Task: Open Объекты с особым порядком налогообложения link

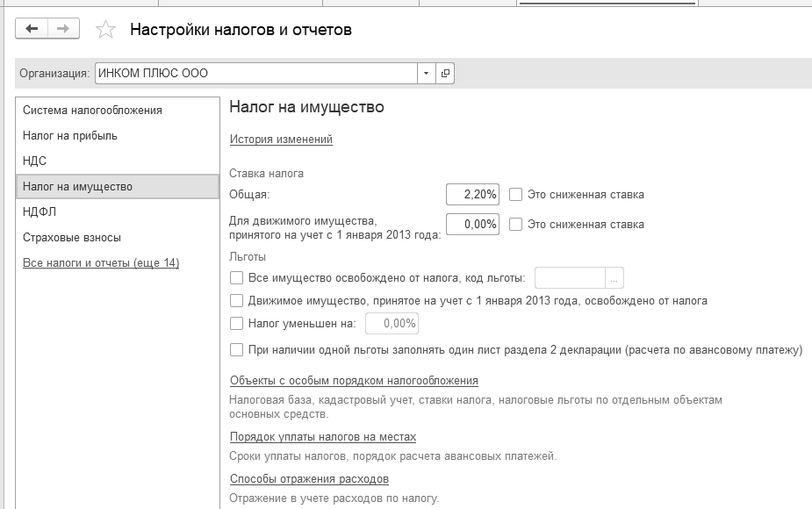Action: pyautogui.click(x=355, y=381)
